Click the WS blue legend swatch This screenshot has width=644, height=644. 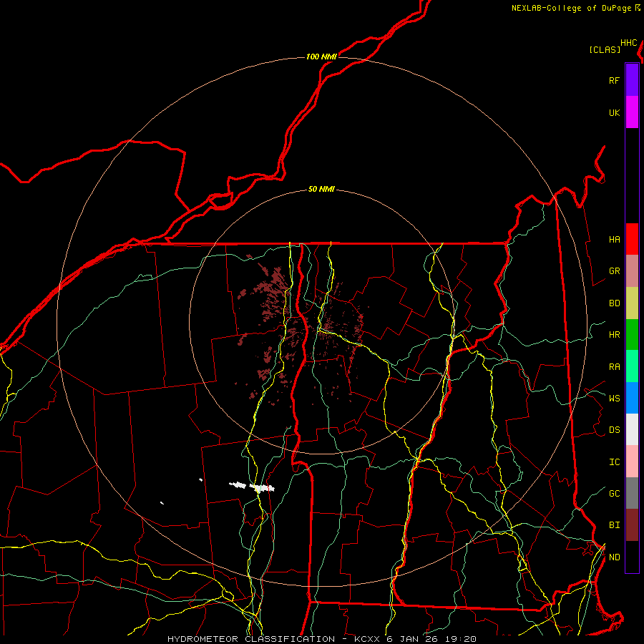632,398
